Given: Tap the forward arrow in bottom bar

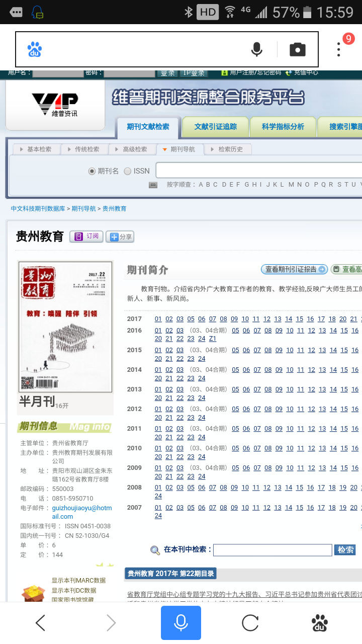Looking at the screenshot, I should pos(111,623).
